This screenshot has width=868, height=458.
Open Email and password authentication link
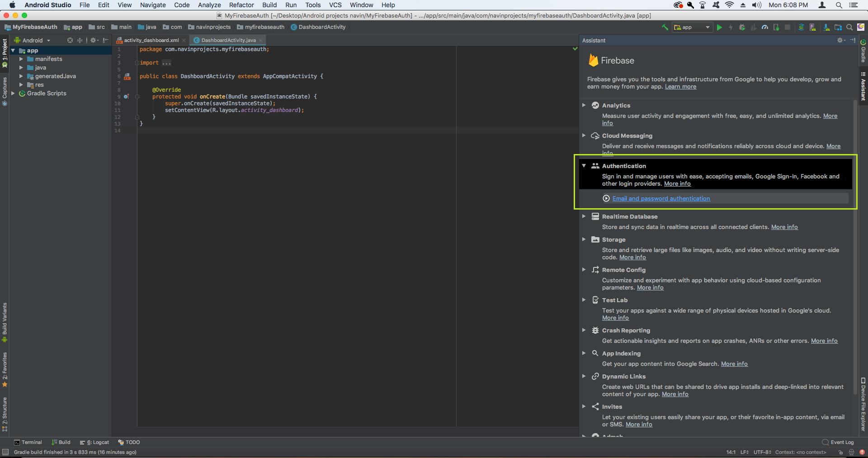(x=661, y=198)
